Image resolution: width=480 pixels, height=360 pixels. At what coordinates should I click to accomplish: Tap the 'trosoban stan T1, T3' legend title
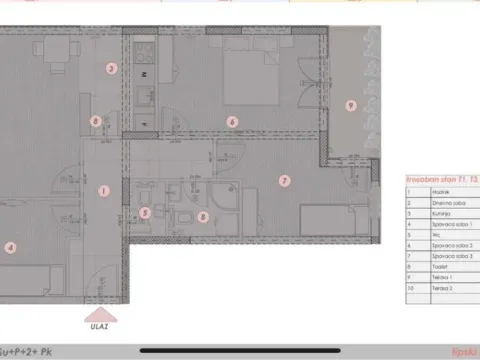(443, 180)
